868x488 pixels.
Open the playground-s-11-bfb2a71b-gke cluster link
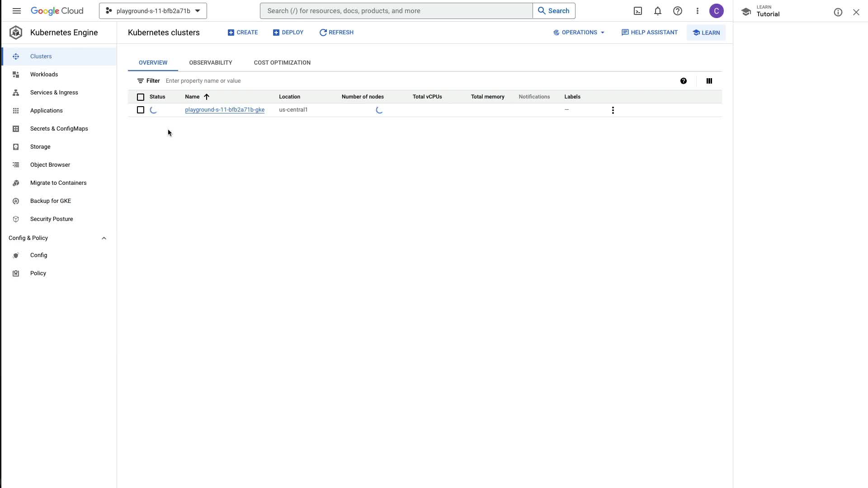tap(224, 110)
